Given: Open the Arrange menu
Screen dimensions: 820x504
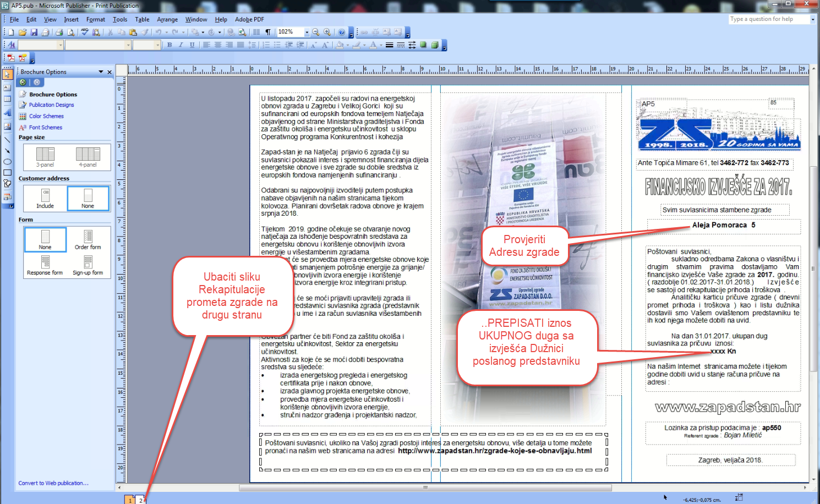Looking at the screenshot, I should 167,19.
